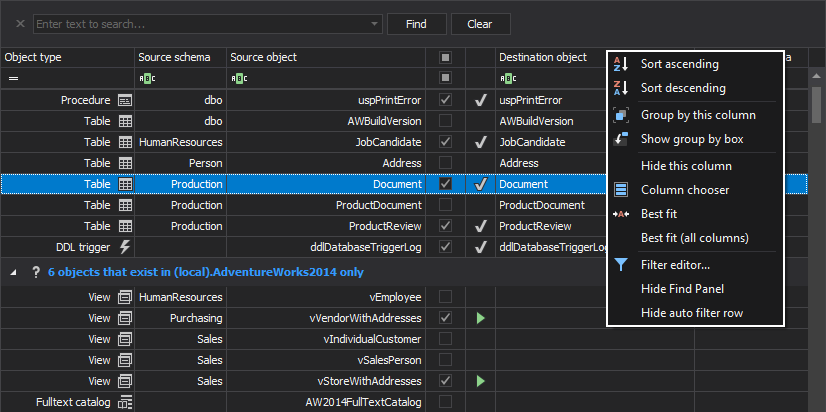Collapse the 6 objects group
Viewport: 826px width, 412px height.
(13, 273)
